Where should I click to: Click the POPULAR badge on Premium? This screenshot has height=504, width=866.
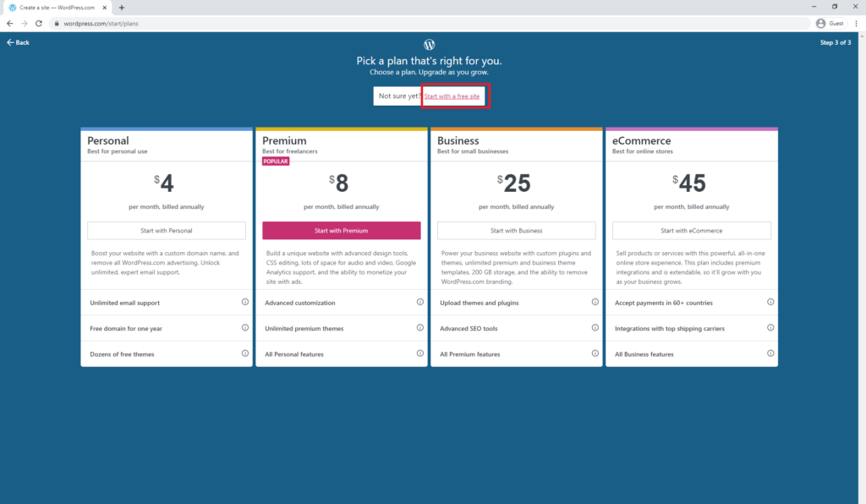click(x=276, y=162)
